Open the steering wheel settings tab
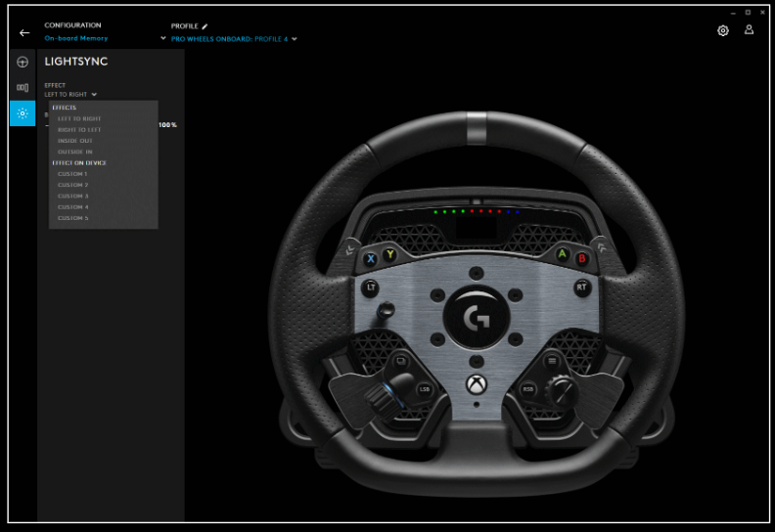775x532 pixels. coord(23,63)
